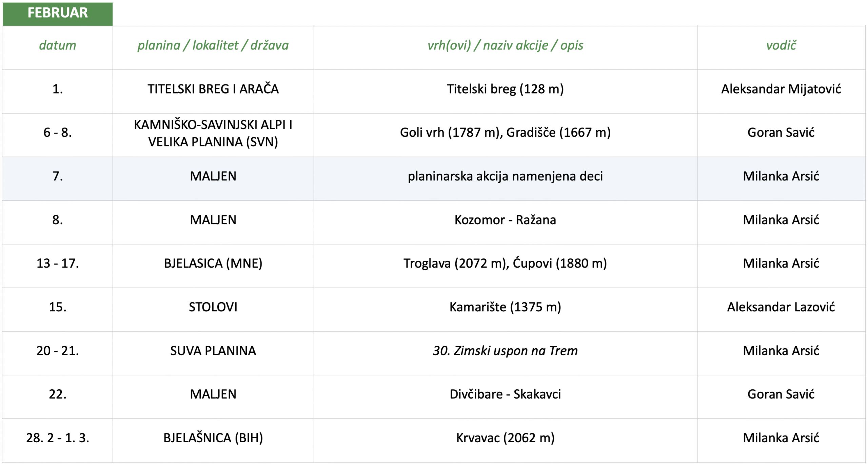The height and width of the screenshot is (465, 868).
Task: Select the Kozomor - Ražana cell
Action: (x=505, y=220)
